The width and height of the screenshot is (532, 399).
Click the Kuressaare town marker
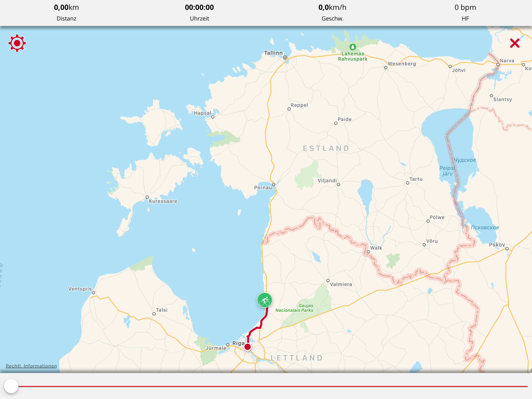(147, 197)
